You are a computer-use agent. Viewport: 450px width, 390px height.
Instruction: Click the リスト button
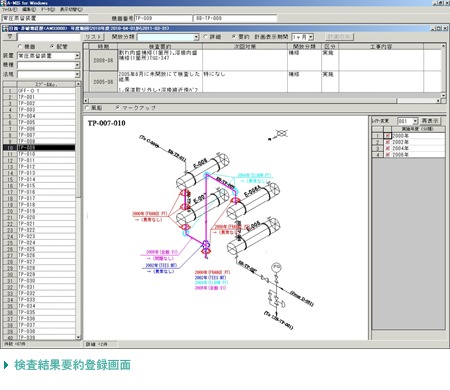pos(94,37)
